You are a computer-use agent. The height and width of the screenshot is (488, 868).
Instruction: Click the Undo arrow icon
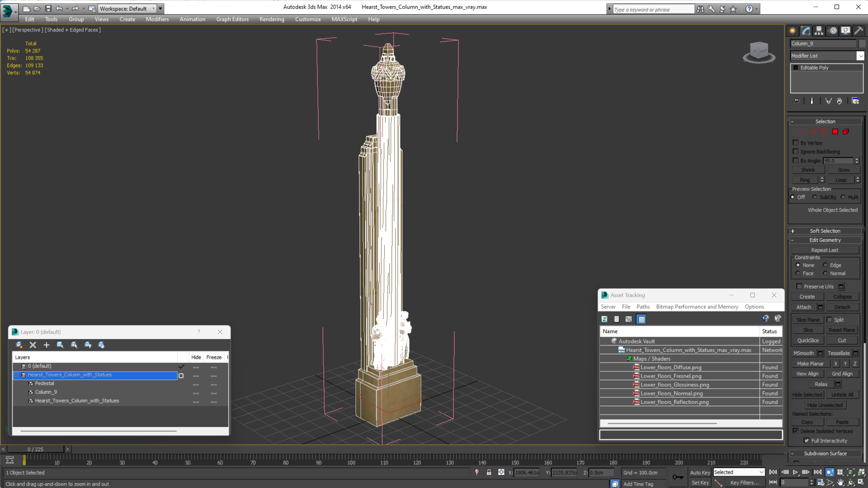tap(59, 9)
